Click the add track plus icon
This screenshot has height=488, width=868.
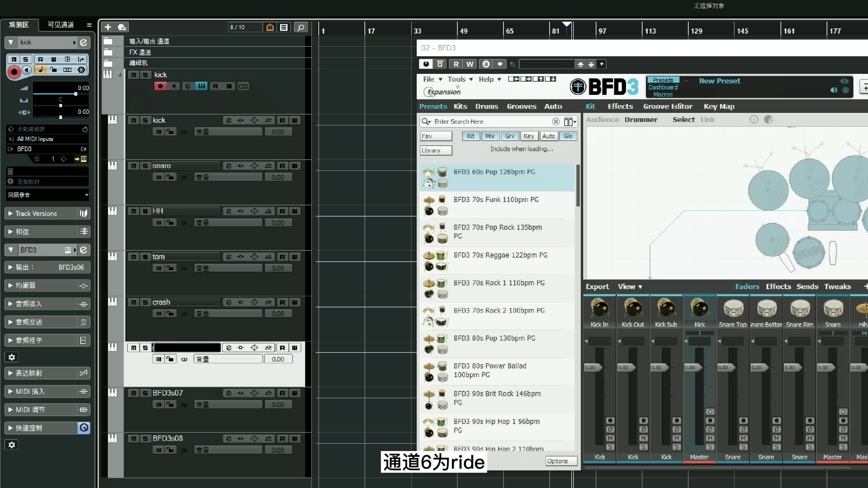[108, 27]
